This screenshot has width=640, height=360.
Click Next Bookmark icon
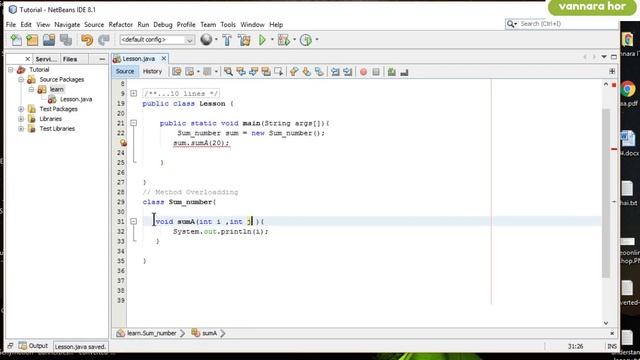(307, 72)
